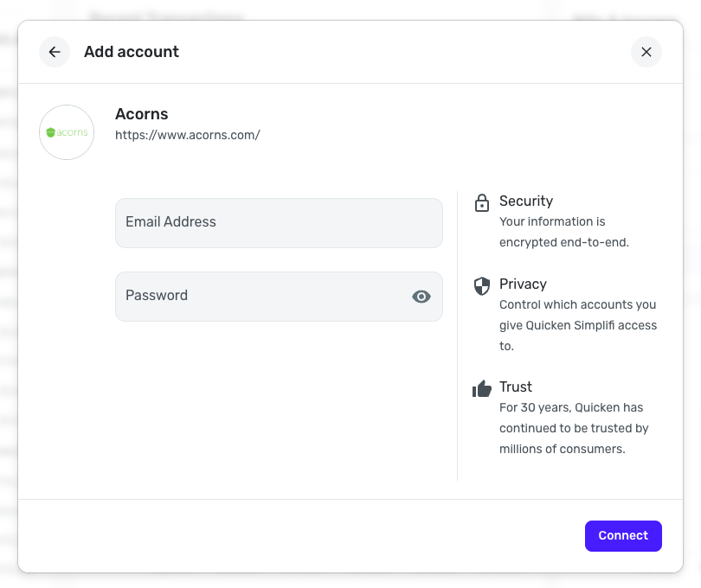Click the Quicken Simplifi access description
The width and height of the screenshot is (701, 588).
(x=577, y=325)
